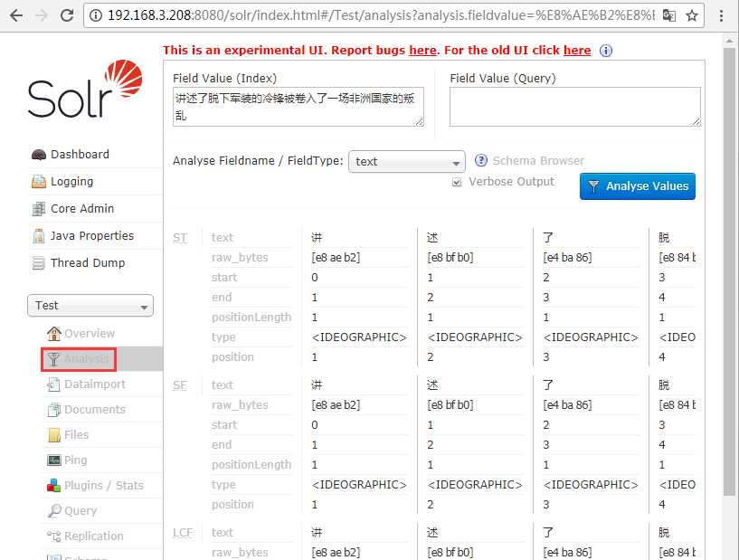This screenshot has height=560, width=739.
Task: Click the Thread Dump icon
Action: tap(38, 262)
